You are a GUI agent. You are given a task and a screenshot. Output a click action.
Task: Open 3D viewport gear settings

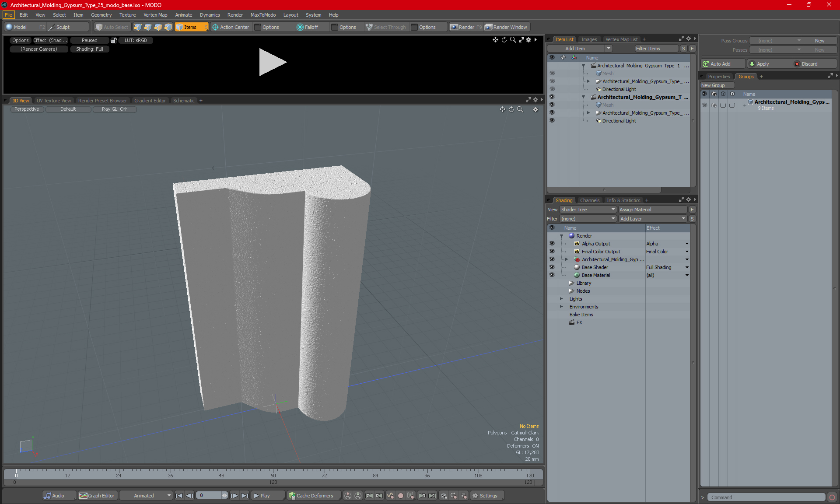[x=535, y=109]
